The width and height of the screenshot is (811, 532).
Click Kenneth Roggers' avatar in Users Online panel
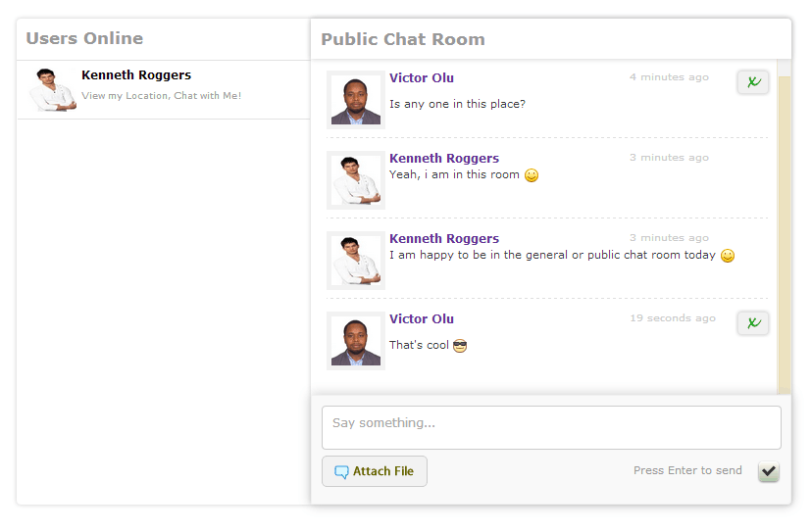[52, 90]
